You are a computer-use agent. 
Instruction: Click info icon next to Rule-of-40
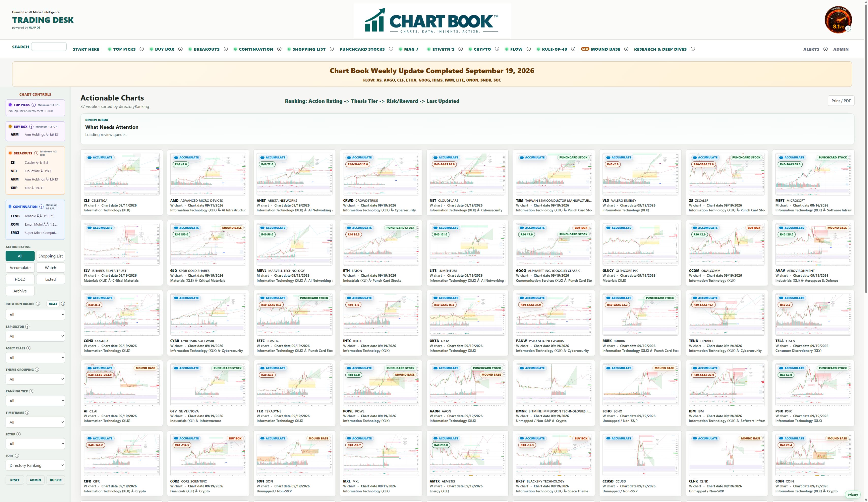point(573,49)
